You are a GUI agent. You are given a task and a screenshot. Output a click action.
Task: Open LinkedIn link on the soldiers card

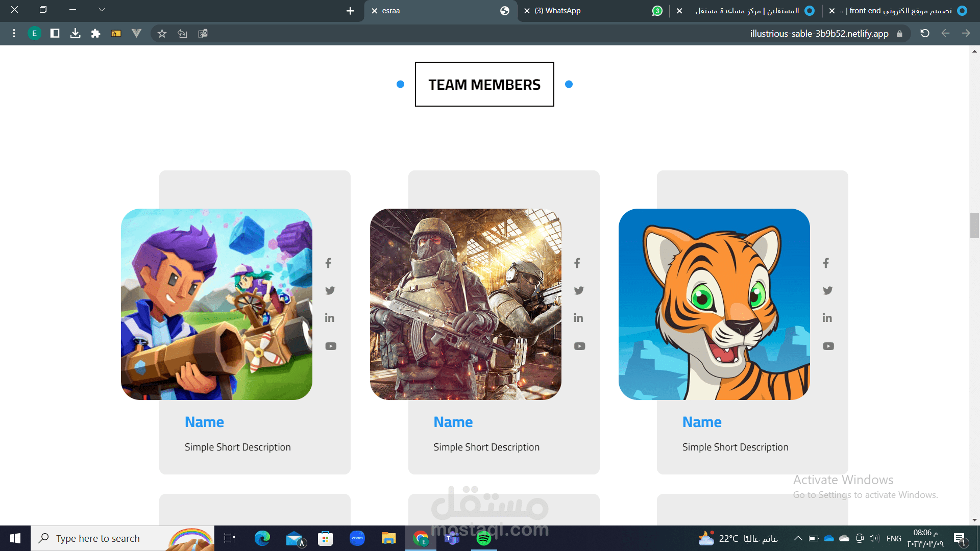578,318
